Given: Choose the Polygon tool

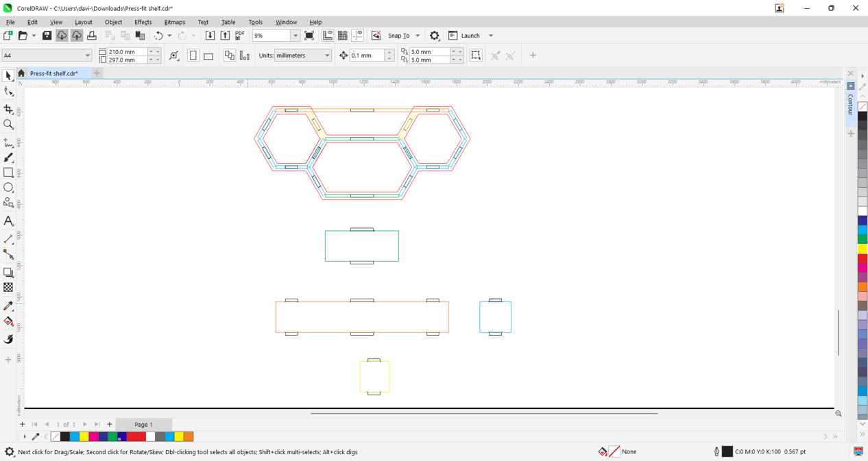Looking at the screenshot, I should [8, 203].
